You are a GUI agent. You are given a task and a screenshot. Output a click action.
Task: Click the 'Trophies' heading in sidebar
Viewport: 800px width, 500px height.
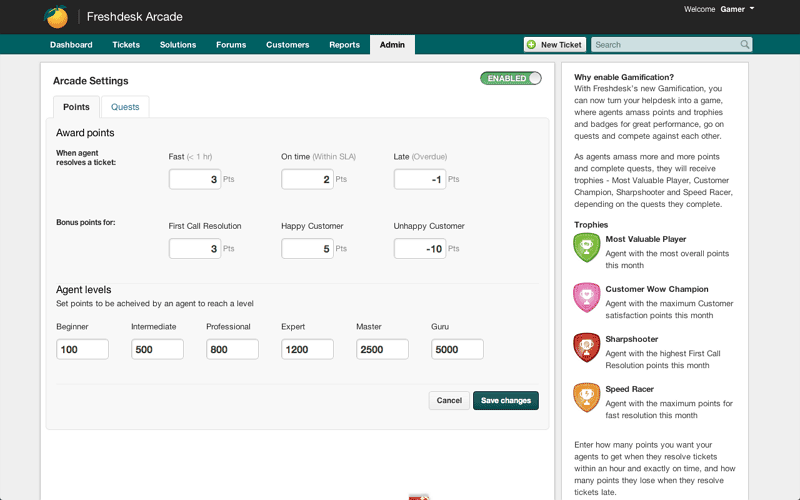[x=591, y=224]
